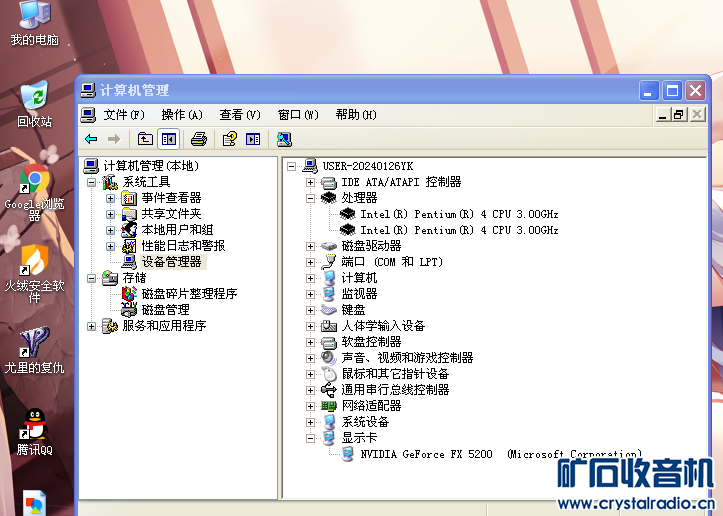
Task: Expand the 端口 (COM 和 LPT) node
Action: [310, 262]
